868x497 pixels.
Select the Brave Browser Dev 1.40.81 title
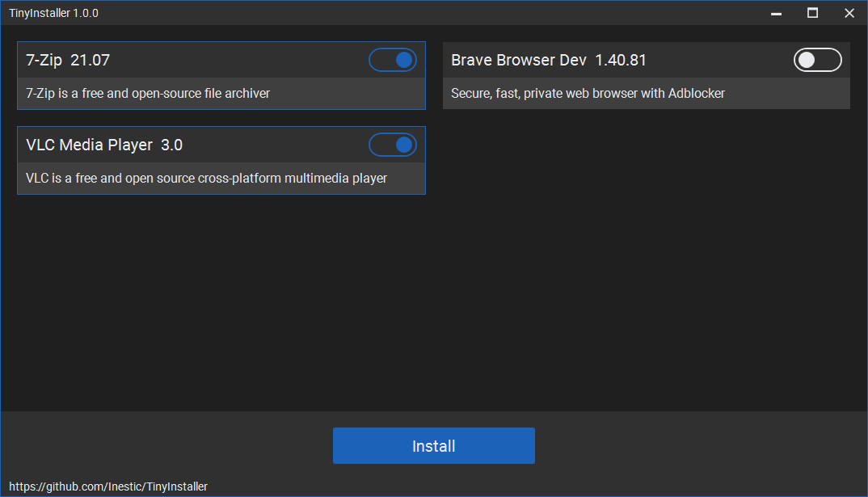pos(549,60)
